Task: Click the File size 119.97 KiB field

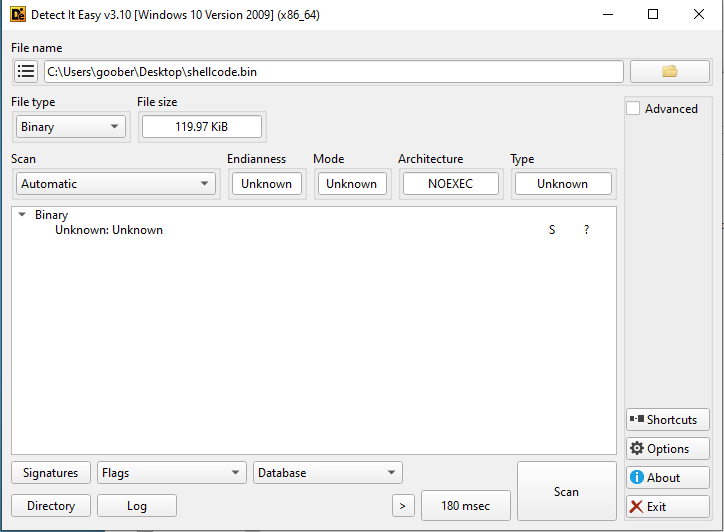Action: pos(202,127)
